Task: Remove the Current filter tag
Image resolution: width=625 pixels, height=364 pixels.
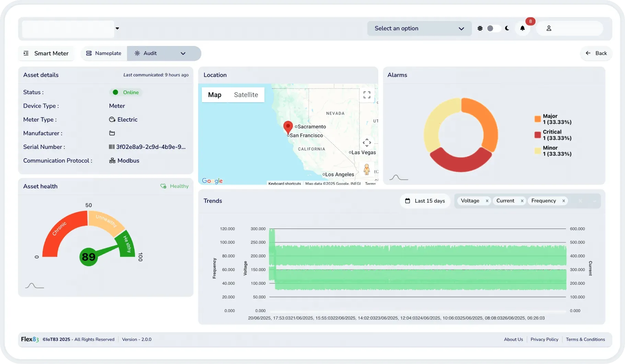Action: tap(522, 201)
